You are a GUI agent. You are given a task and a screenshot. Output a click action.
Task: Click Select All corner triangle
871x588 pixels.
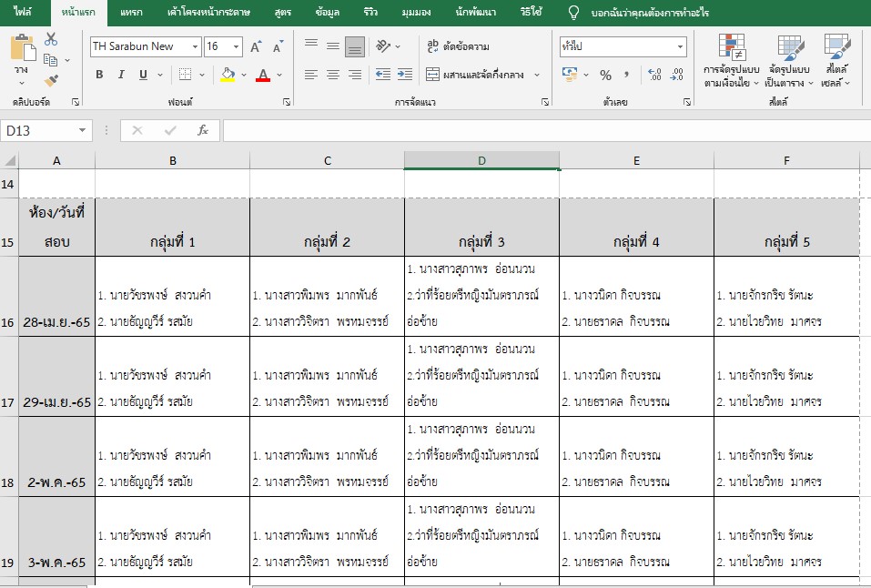9,160
